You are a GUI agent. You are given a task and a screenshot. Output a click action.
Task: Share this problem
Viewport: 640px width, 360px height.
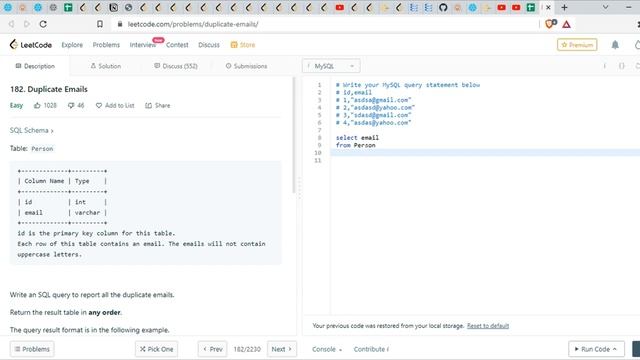(158, 105)
